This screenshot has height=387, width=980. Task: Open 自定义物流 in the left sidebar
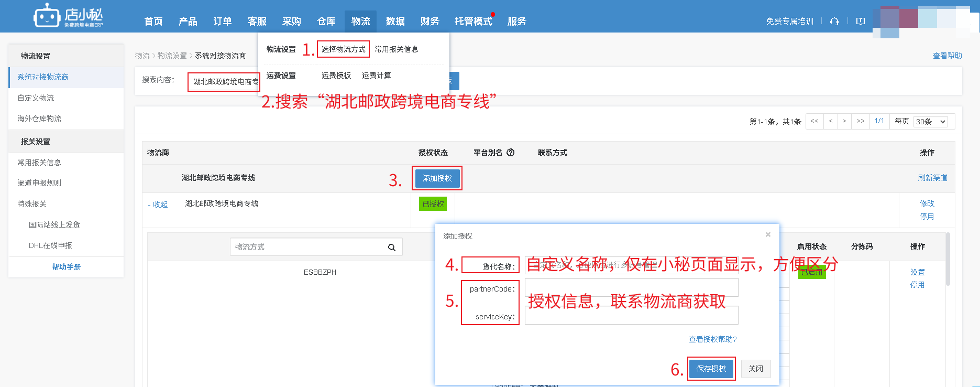pos(36,98)
